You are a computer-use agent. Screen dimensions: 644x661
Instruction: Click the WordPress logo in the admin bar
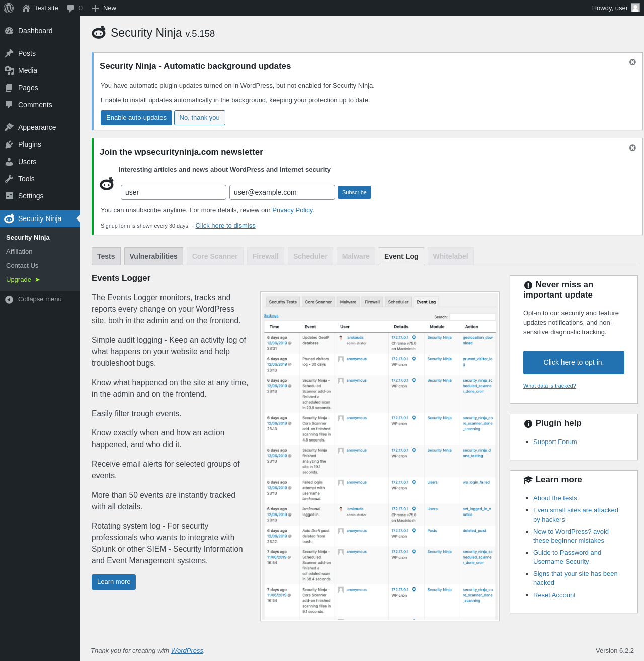(x=9, y=8)
